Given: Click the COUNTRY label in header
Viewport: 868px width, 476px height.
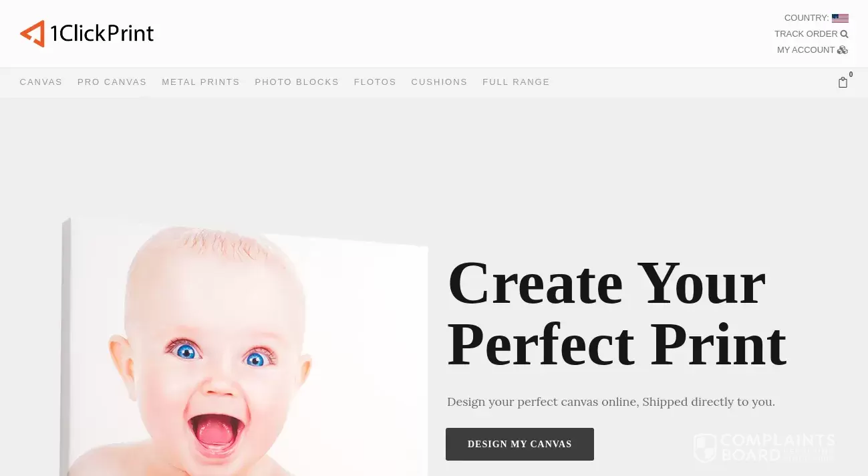Looking at the screenshot, I should pyautogui.click(x=807, y=18).
